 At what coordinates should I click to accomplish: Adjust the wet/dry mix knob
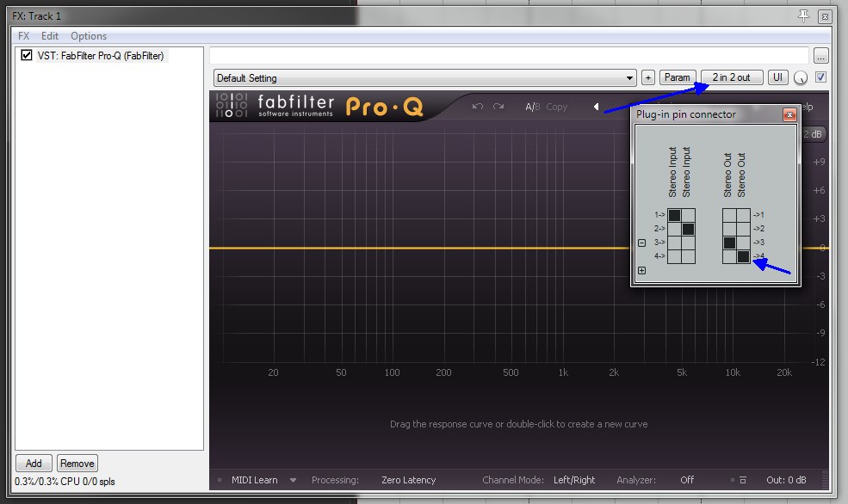click(x=801, y=77)
